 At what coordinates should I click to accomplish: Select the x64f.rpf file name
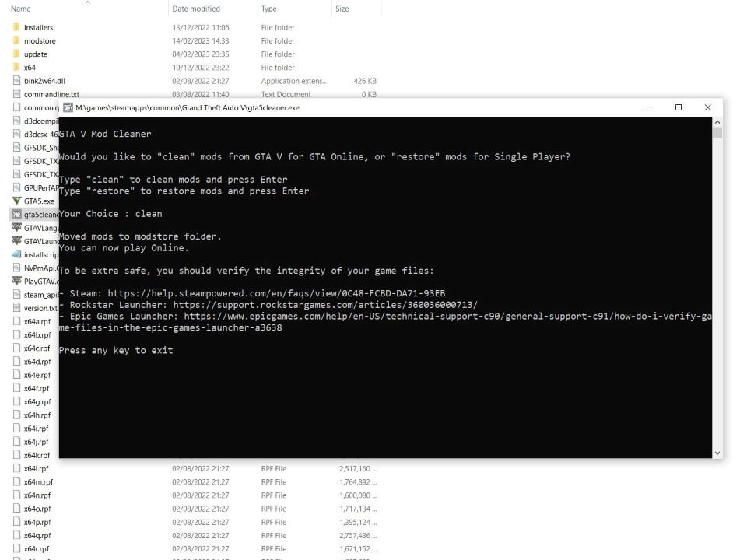37,388
